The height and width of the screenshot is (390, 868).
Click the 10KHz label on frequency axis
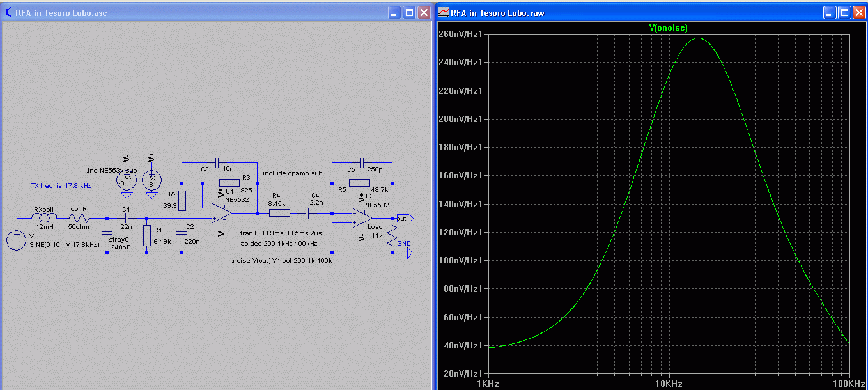[x=669, y=384]
